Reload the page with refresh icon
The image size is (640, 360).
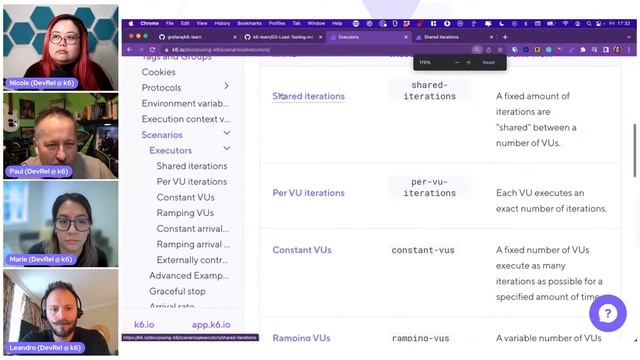click(x=152, y=50)
